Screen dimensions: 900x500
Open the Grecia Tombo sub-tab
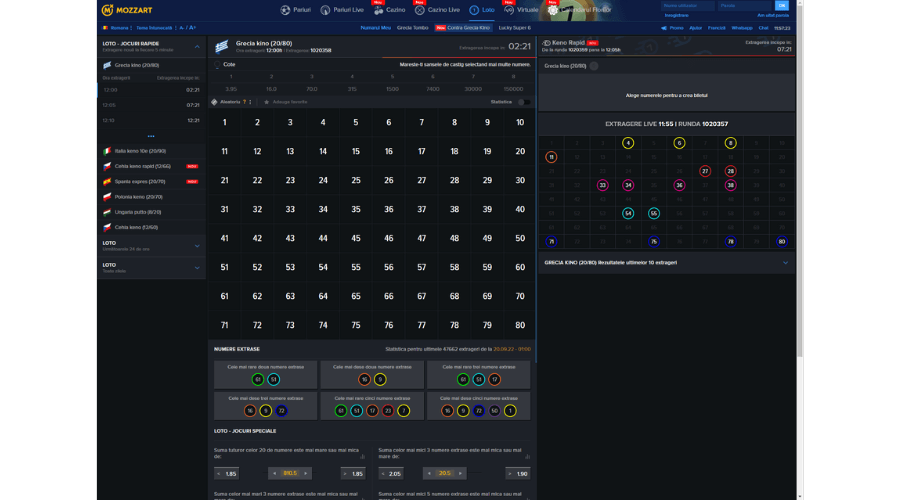[x=412, y=28]
